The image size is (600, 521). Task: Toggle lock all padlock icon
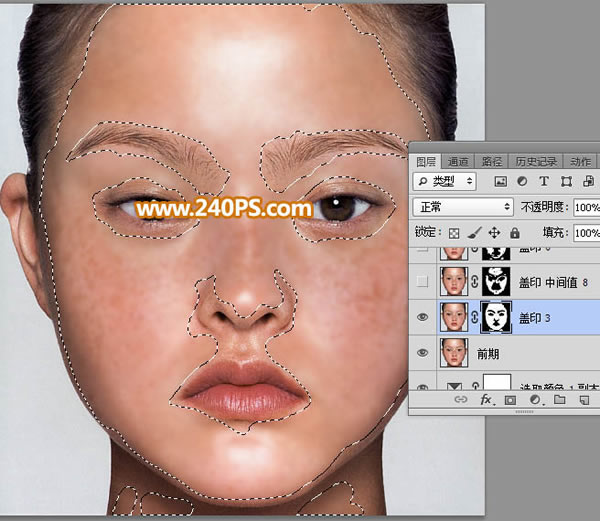click(x=515, y=233)
